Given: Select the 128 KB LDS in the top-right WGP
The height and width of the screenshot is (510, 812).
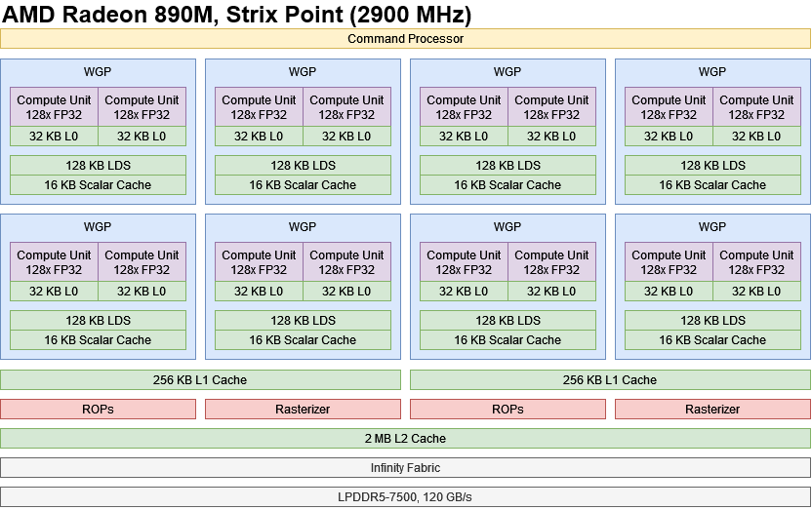Looking at the screenshot, I should tap(712, 166).
